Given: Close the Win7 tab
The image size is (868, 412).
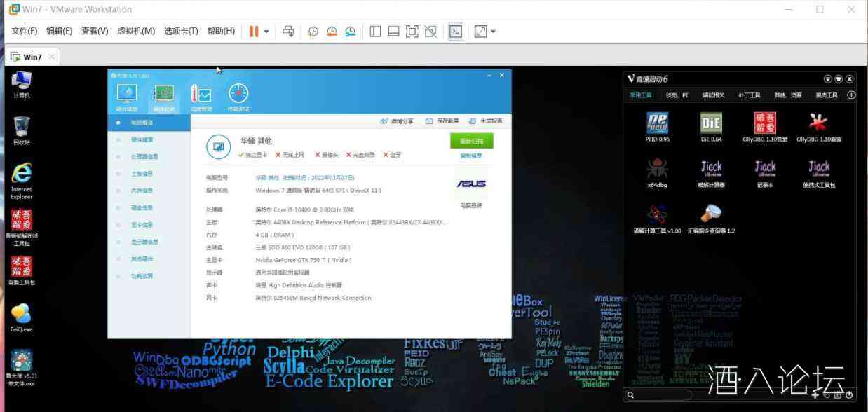Looking at the screenshot, I should tap(51, 57).
